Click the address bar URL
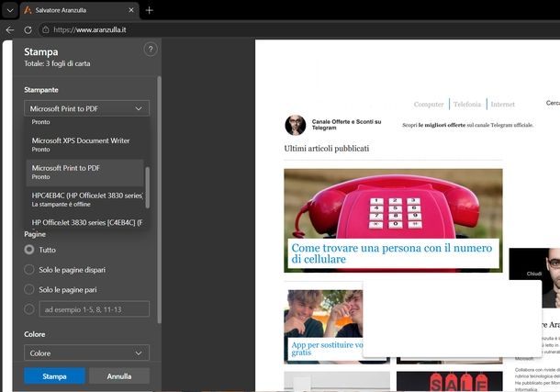 (90, 30)
